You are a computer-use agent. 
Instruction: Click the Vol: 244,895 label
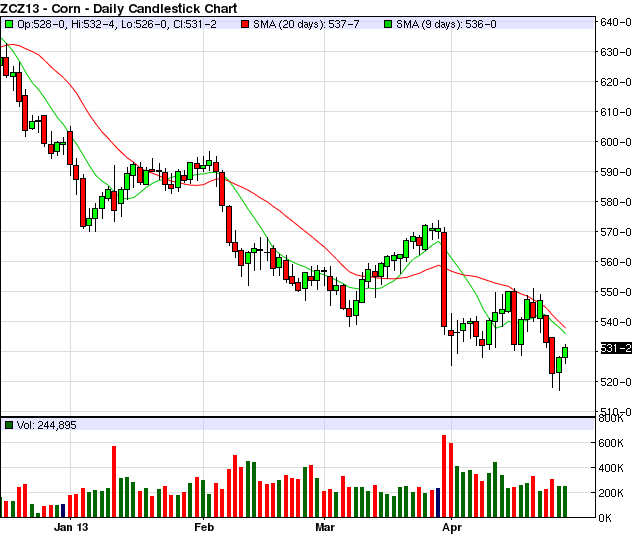pyautogui.click(x=47, y=425)
